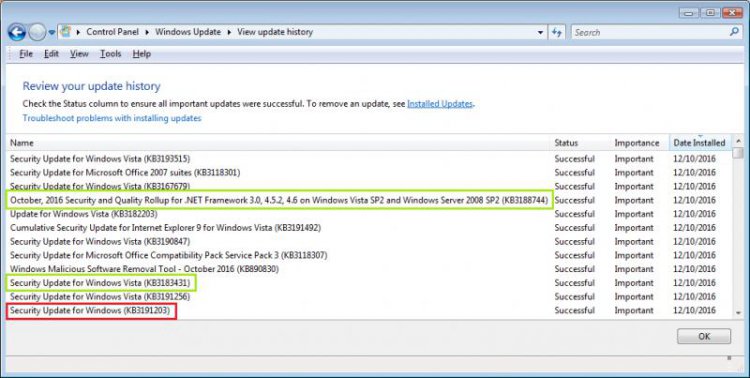The width and height of the screenshot is (750, 378).
Task: Close the update history window
Action: click(x=732, y=13)
